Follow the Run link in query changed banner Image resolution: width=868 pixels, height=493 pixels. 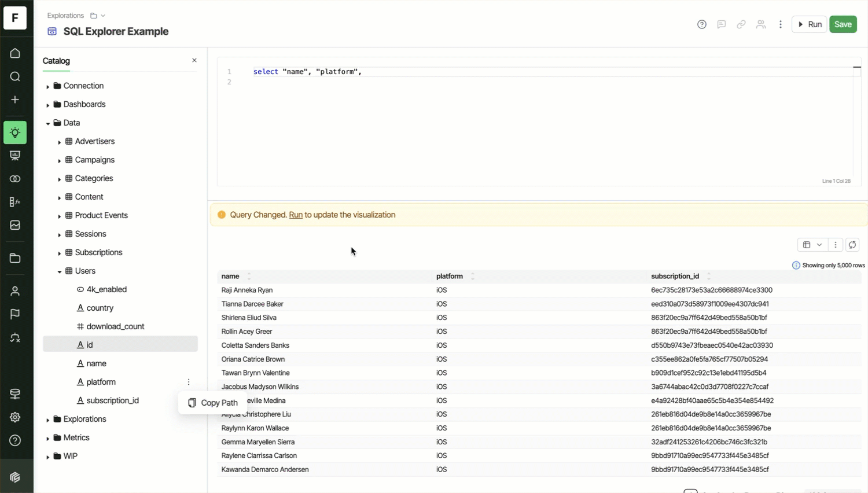pos(296,215)
